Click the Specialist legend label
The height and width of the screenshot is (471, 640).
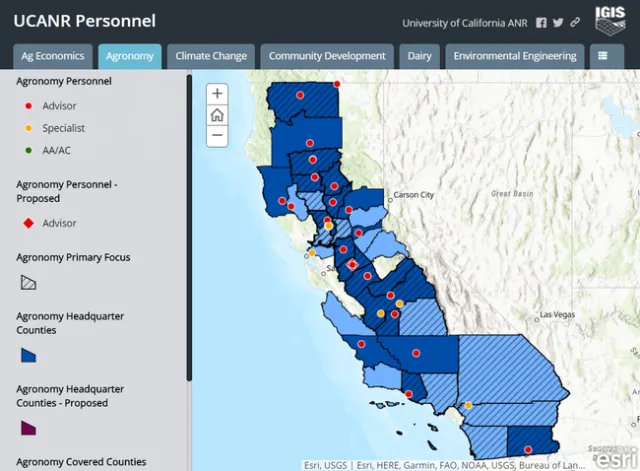(x=64, y=128)
